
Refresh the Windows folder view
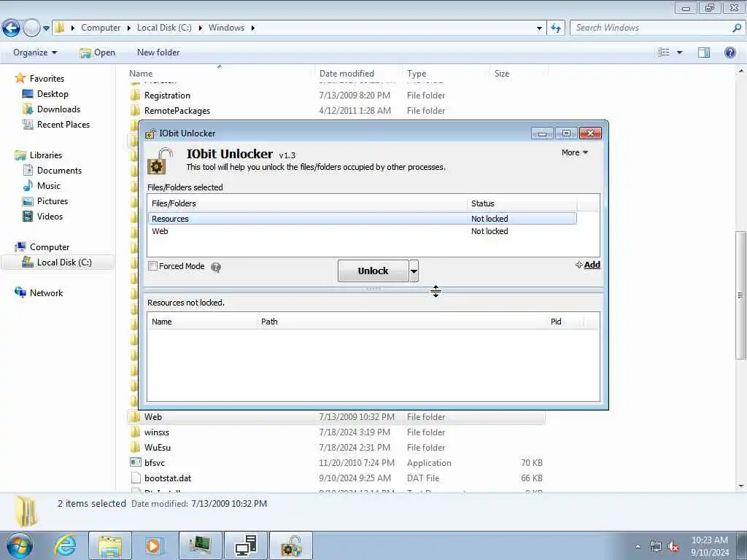(x=556, y=28)
